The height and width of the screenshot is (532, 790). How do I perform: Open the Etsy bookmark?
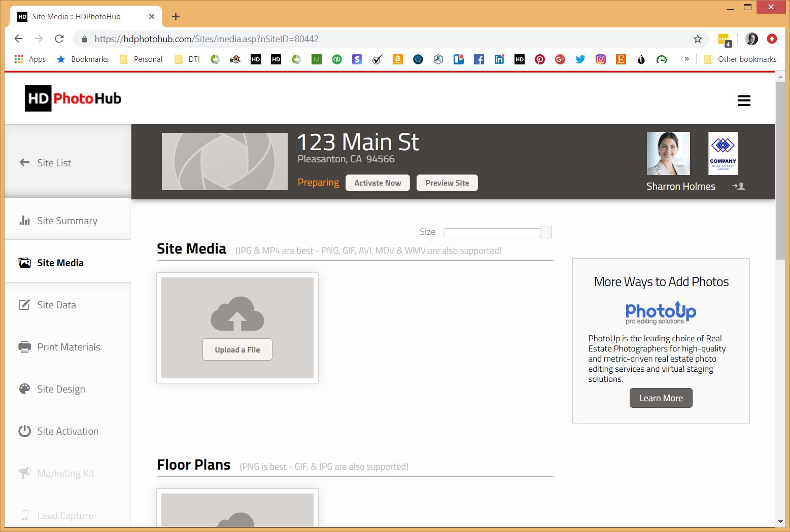621,59
